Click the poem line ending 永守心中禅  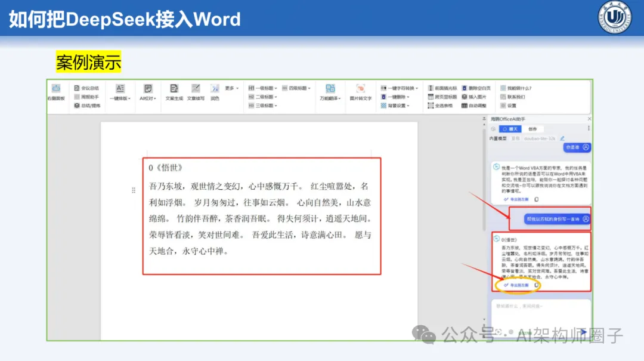pos(188,251)
